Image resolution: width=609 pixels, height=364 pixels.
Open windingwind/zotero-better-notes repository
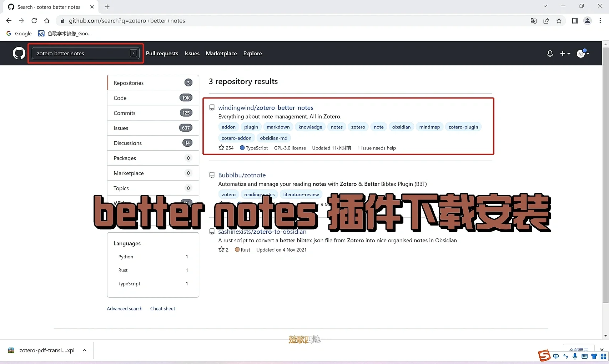(x=266, y=107)
